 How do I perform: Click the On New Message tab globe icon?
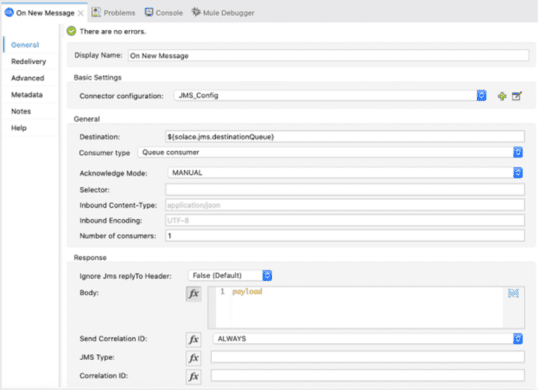click(9, 12)
